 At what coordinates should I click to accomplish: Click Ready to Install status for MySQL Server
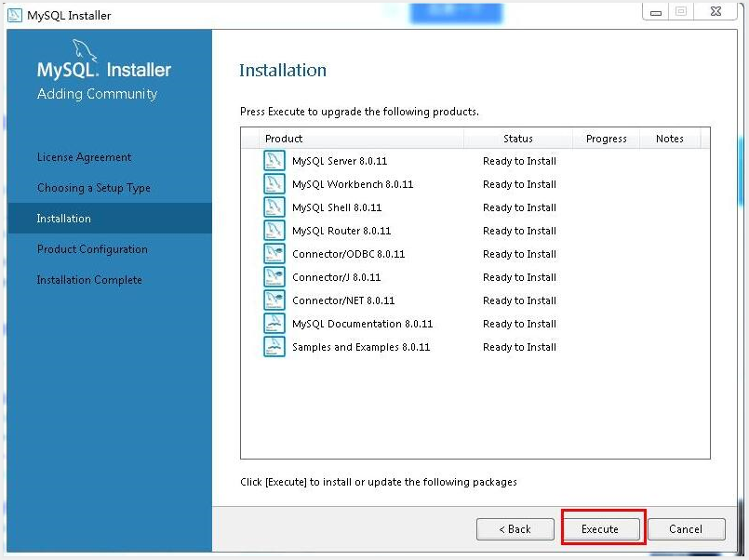pyautogui.click(x=520, y=161)
